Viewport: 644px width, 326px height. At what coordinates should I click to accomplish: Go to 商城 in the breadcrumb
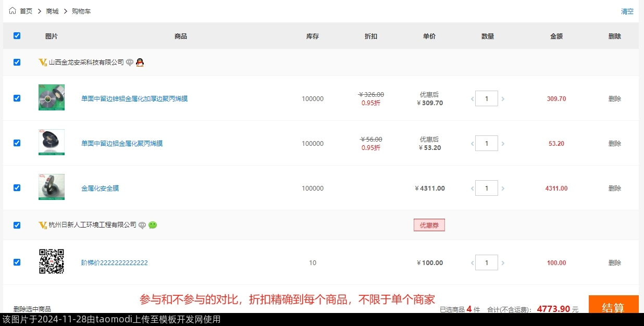click(52, 11)
